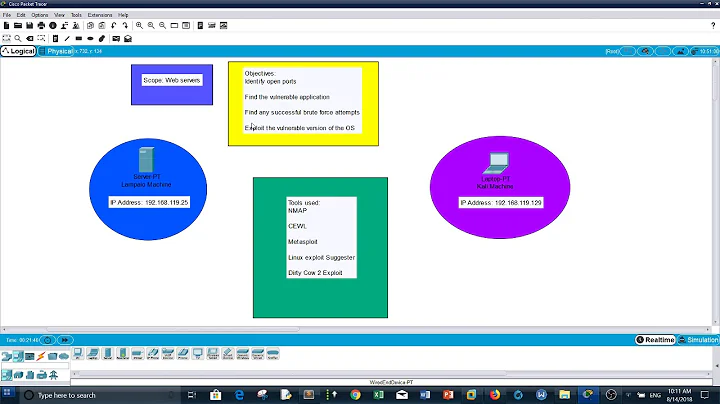Click the Zoom In magnifier icon
The width and height of the screenshot is (720, 404).
(x=139, y=26)
